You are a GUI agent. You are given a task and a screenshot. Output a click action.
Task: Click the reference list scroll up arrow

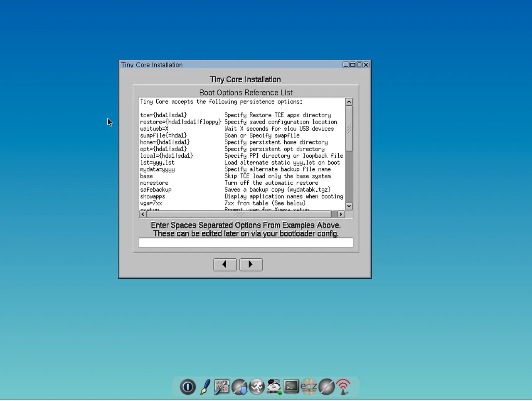click(x=349, y=102)
